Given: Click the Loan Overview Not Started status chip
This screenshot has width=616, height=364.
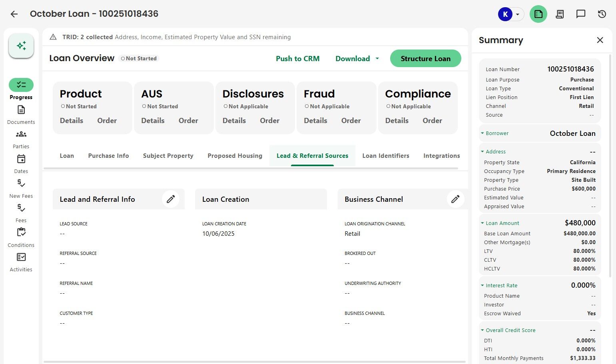Looking at the screenshot, I should [x=139, y=59].
